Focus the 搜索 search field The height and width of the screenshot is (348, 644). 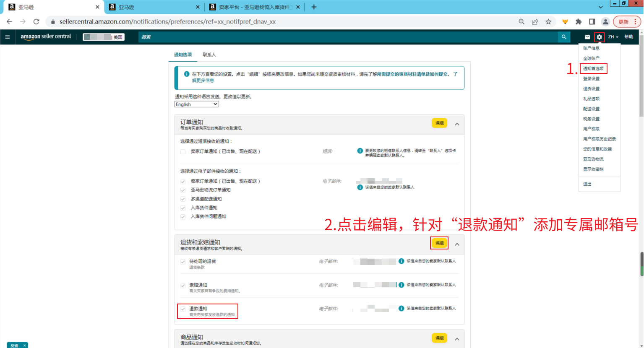coord(348,37)
